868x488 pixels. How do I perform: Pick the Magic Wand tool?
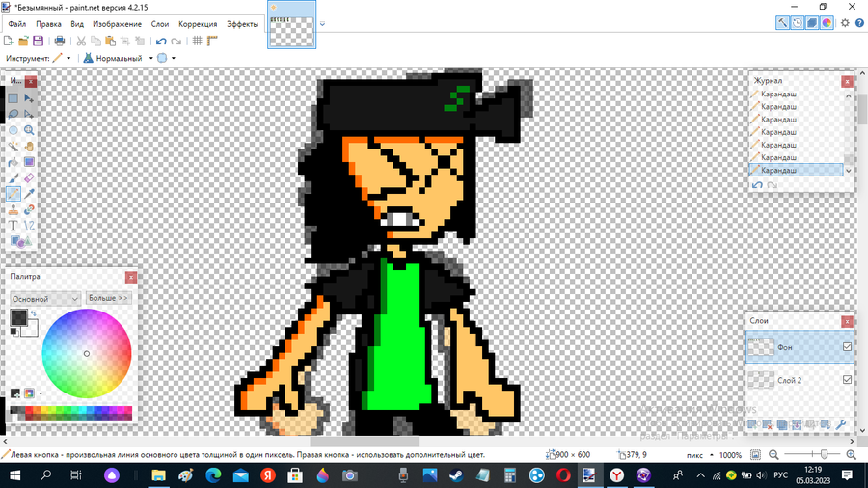pos(14,146)
